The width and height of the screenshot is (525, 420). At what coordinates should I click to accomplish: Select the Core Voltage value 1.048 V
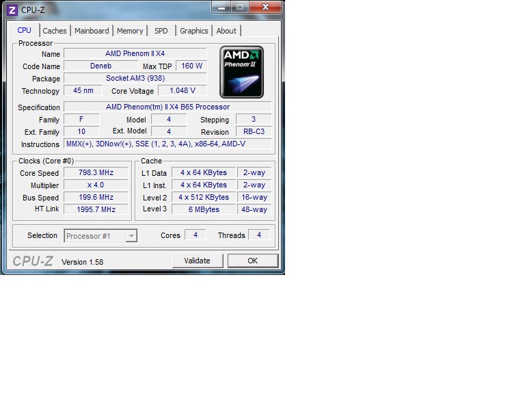[183, 90]
